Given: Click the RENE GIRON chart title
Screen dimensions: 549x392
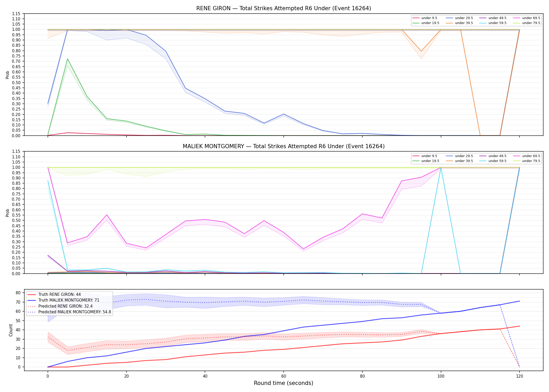Looking at the screenshot, I should pyautogui.click(x=284, y=8).
